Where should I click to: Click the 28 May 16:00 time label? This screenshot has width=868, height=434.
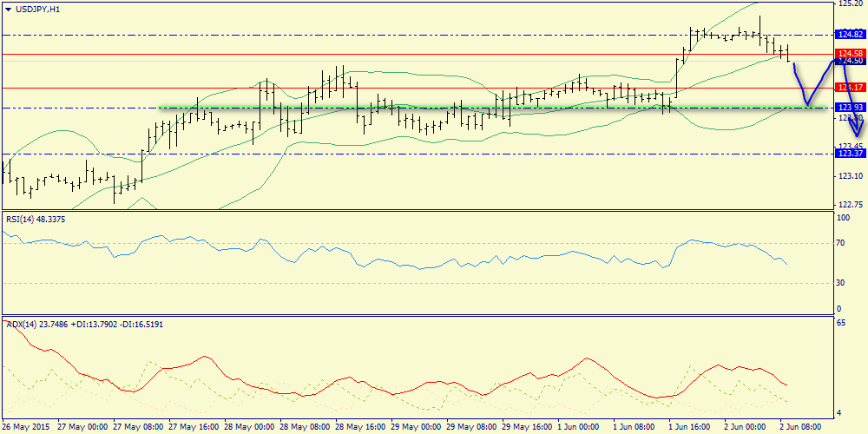[360, 427]
